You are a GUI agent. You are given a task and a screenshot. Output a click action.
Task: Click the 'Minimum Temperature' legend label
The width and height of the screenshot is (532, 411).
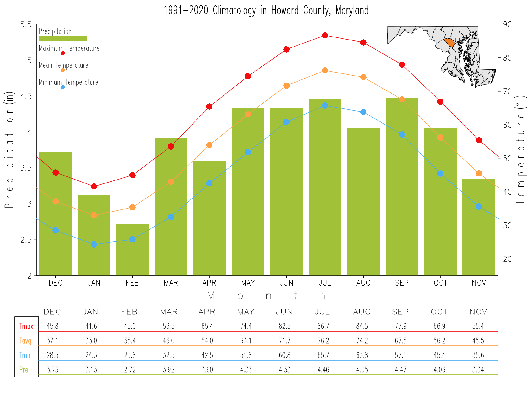[68, 82]
